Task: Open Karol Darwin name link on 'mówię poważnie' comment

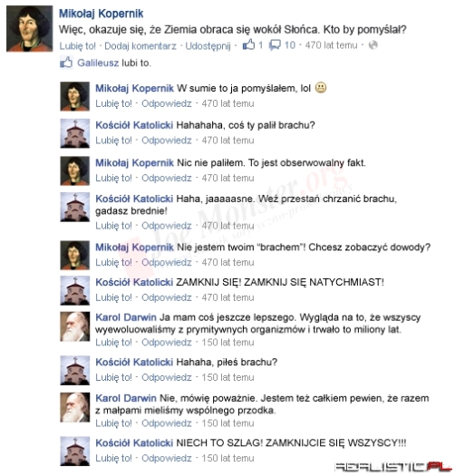Action: click(126, 398)
